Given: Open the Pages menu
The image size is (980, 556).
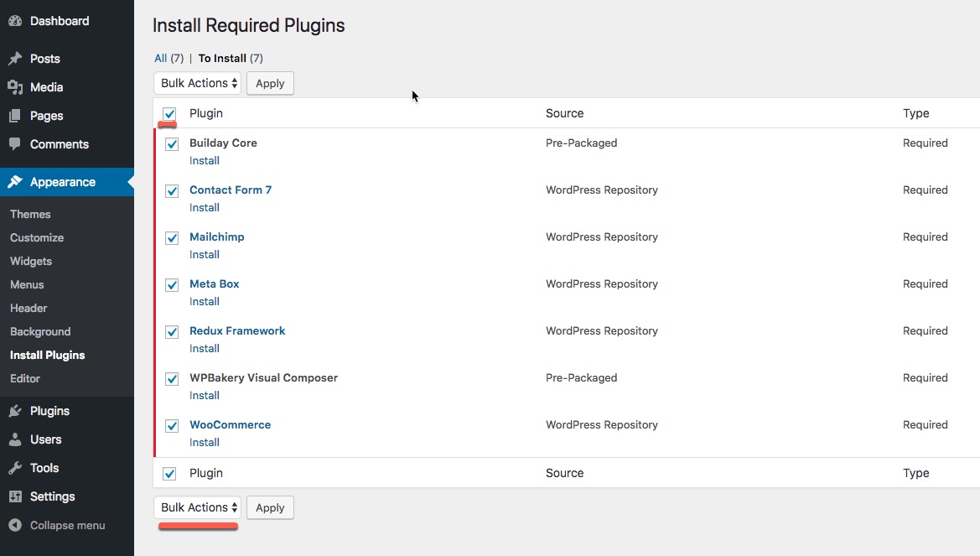Looking at the screenshot, I should [x=46, y=116].
